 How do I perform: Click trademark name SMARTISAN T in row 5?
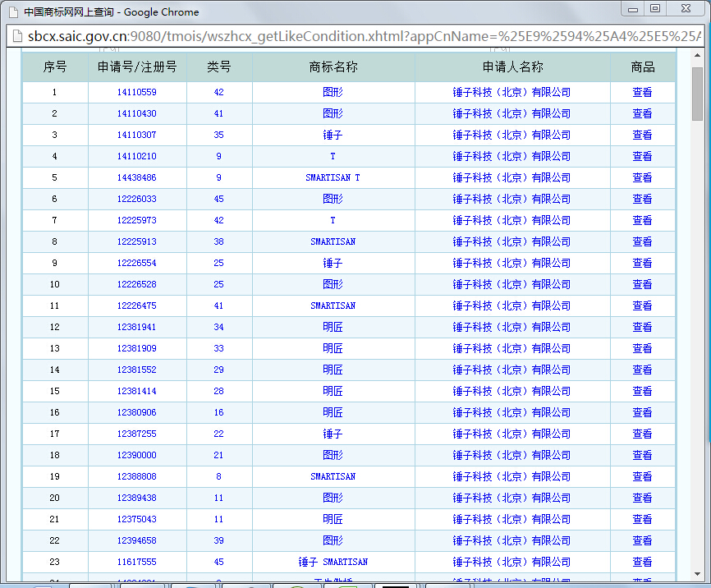click(x=333, y=177)
